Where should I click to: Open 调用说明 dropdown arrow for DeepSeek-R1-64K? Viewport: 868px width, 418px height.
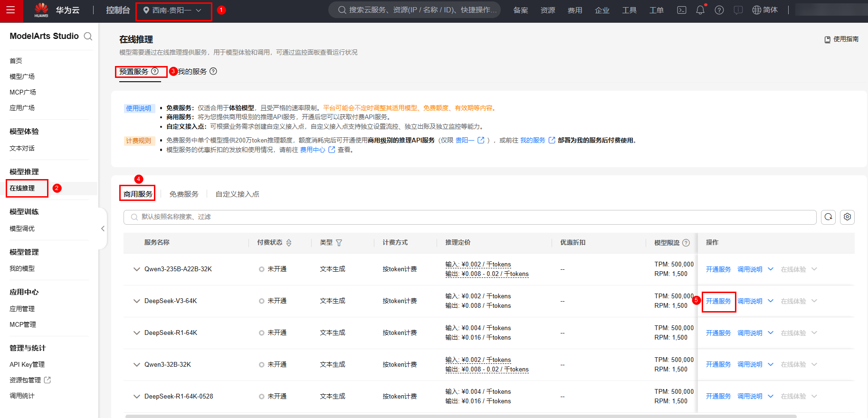point(771,333)
